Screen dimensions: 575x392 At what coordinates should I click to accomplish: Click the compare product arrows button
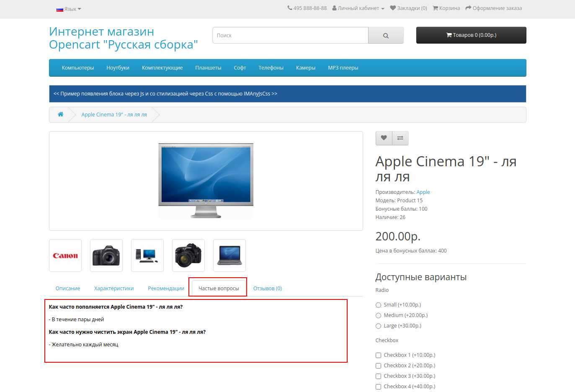coord(400,138)
